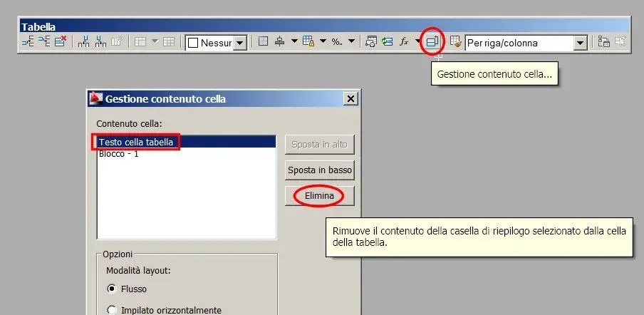
Task: Click the insert column left icon
Action: tap(84, 41)
